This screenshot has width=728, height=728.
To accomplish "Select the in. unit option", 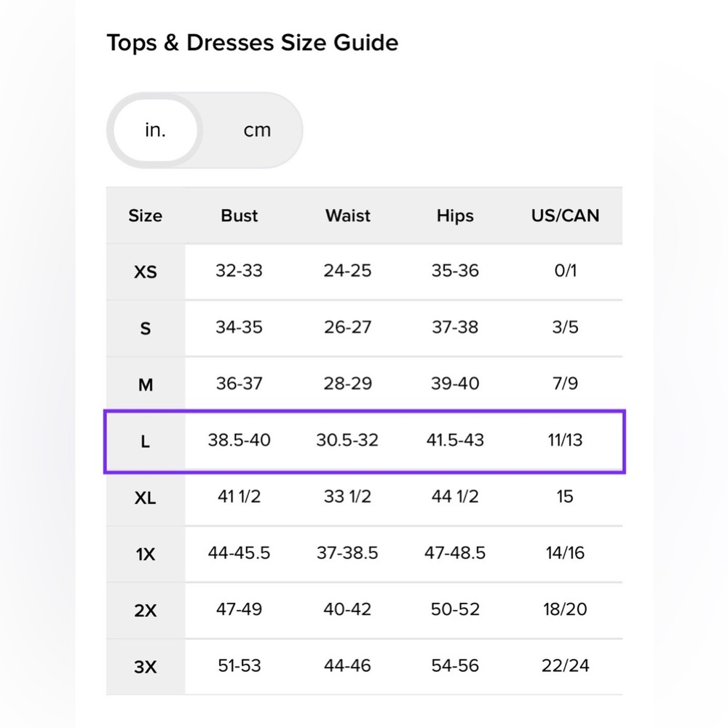I will (x=156, y=130).
